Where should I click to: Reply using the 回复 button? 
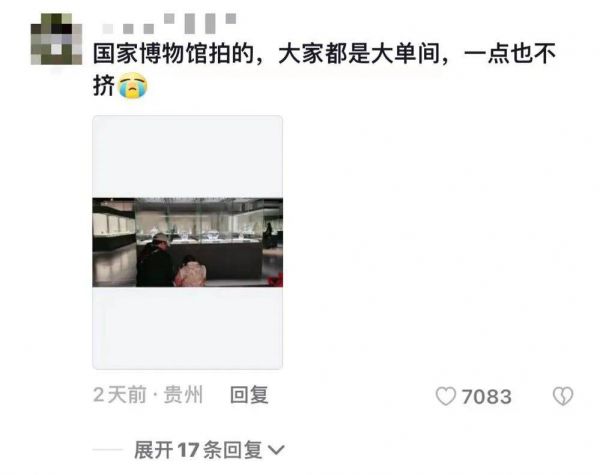pos(249,395)
